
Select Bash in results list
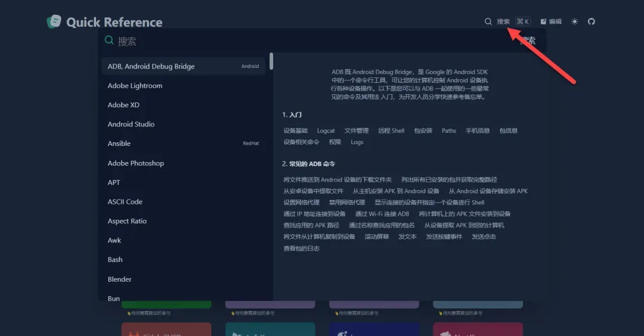(x=183, y=259)
